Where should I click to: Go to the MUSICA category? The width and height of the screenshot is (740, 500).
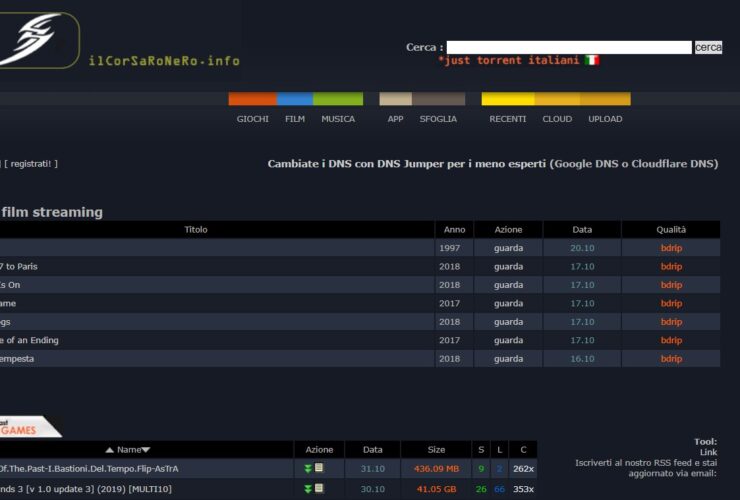pyautogui.click(x=338, y=119)
